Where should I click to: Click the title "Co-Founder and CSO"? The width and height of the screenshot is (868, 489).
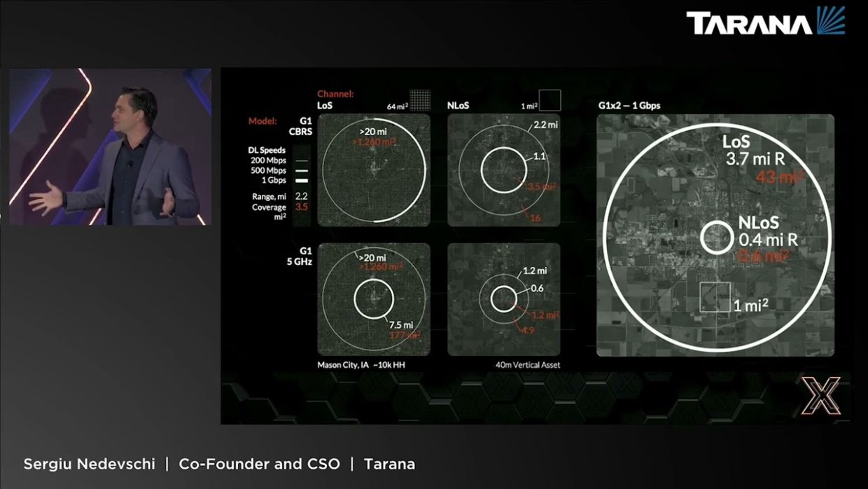click(259, 464)
